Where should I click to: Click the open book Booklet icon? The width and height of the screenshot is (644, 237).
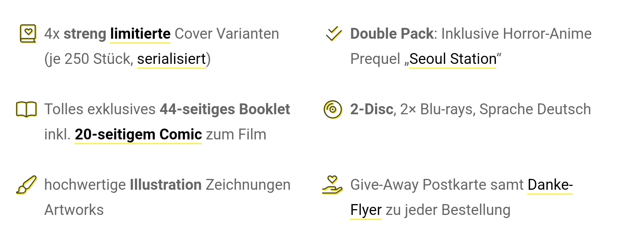coord(26,109)
